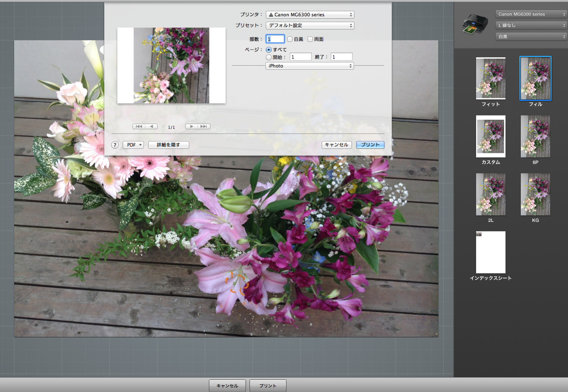
Task: Go to last page of preview
Action: (204, 127)
